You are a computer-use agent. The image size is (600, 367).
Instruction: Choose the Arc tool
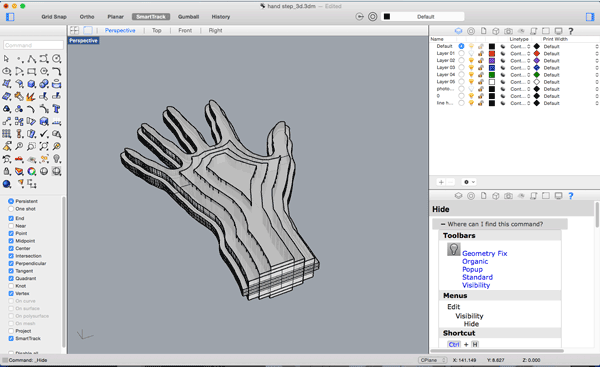click(x=19, y=71)
